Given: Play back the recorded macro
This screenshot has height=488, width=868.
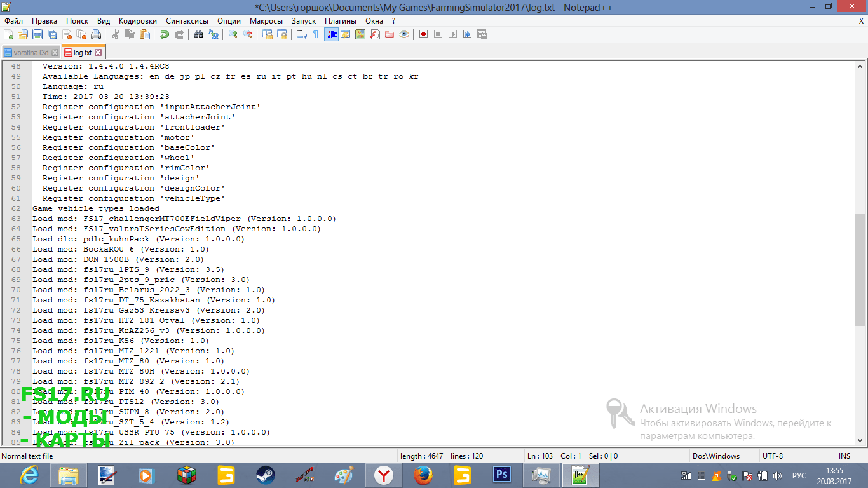Looking at the screenshot, I should coord(452,34).
